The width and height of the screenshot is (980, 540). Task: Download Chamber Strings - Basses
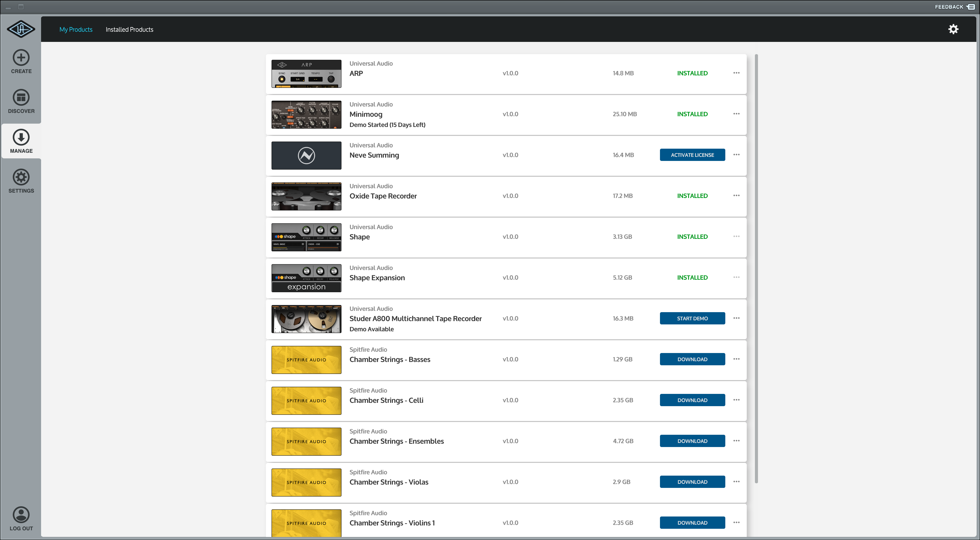click(692, 359)
